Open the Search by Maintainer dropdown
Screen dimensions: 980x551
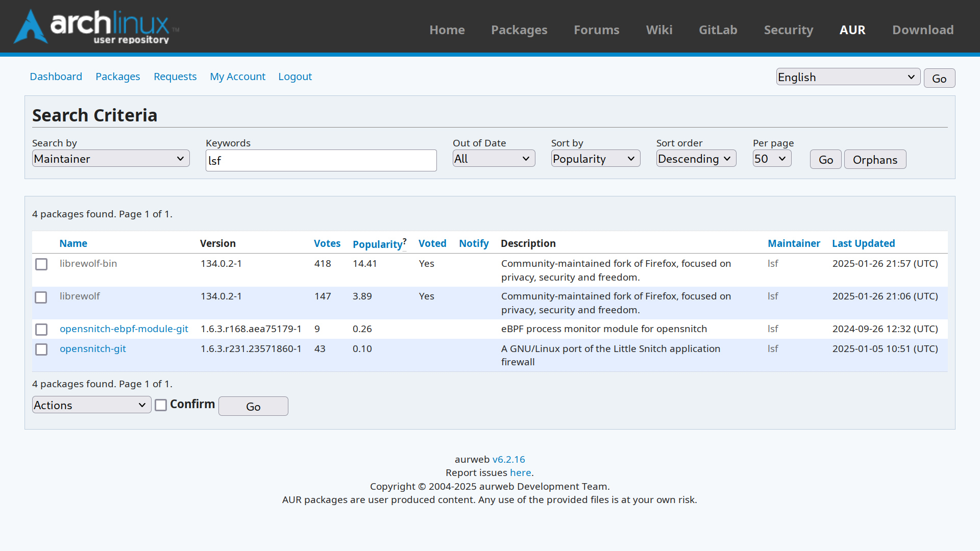tap(111, 159)
